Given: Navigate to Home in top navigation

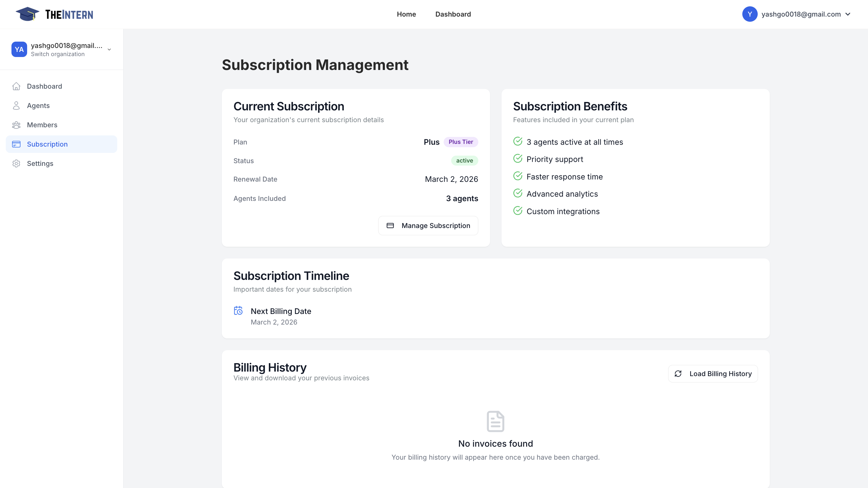Looking at the screenshot, I should [406, 14].
